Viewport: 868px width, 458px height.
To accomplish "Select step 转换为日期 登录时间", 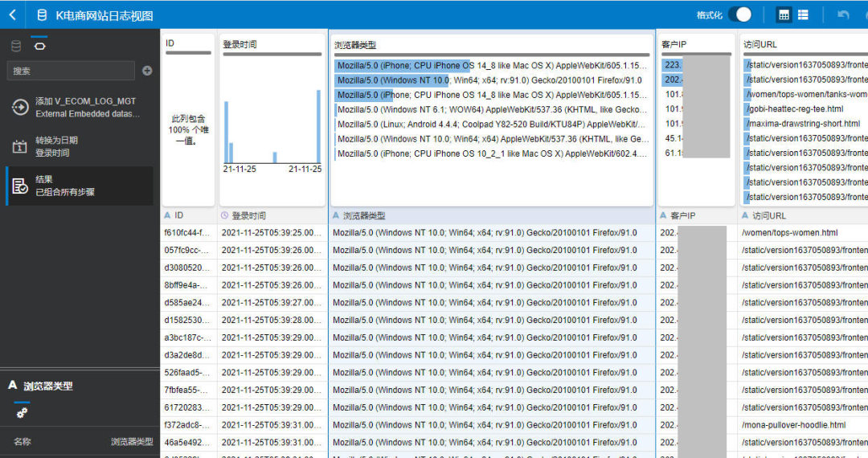I will 80,146.
